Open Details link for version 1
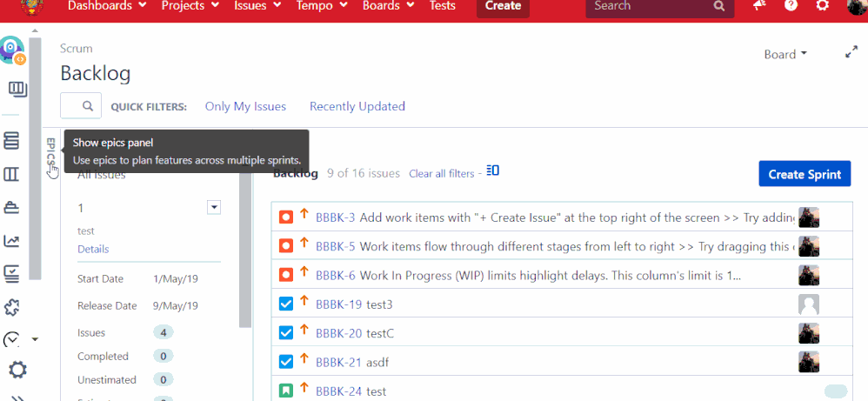The height and width of the screenshot is (401, 868). (93, 250)
